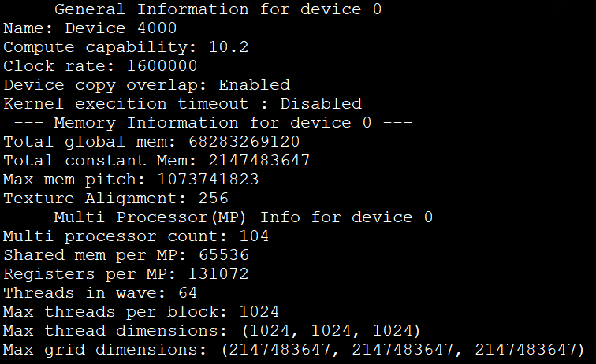Click the 'Enabled' text for Device copy overlap
This screenshot has height=364, width=596.
click(x=254, y=85)
